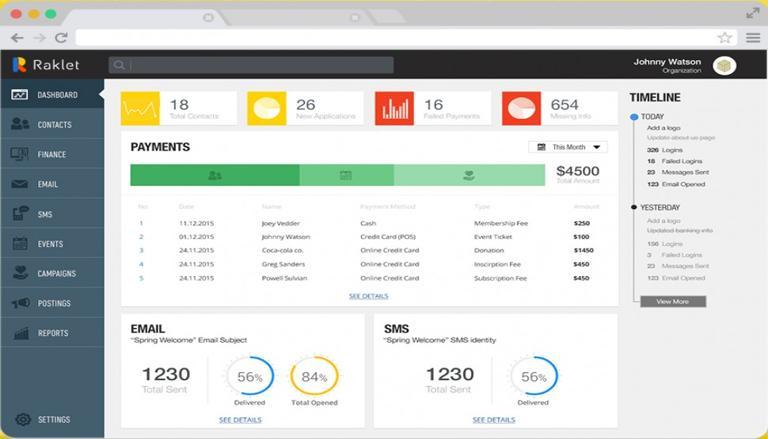Click the red Failed Payments bar chart tile
Screen dimensions: 768x439
pyautogui.click(x=394, y=108)
